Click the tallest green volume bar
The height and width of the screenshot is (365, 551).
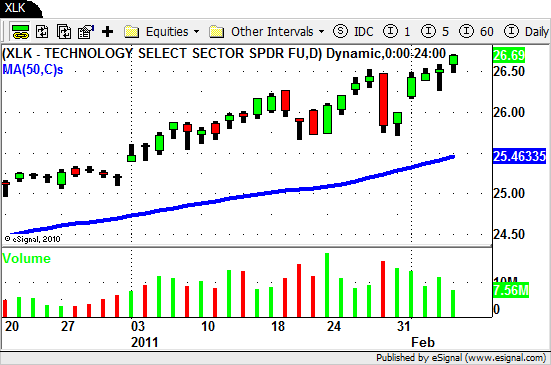click(327, 285)
